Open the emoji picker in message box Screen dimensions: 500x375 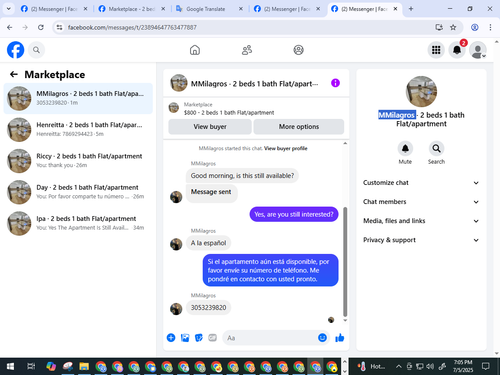tap(322, 338)
